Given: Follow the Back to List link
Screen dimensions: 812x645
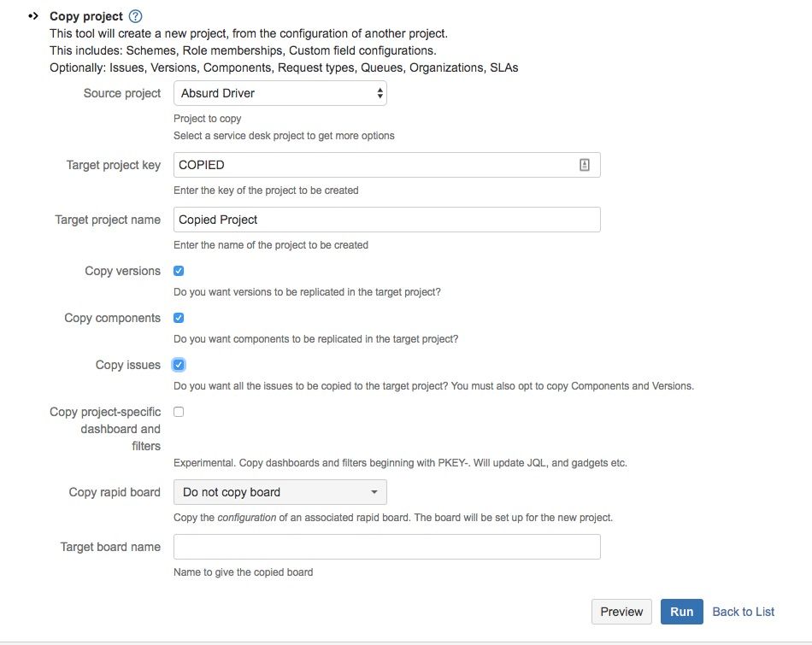Looking at the screenshot, I should tap(743, 612).
